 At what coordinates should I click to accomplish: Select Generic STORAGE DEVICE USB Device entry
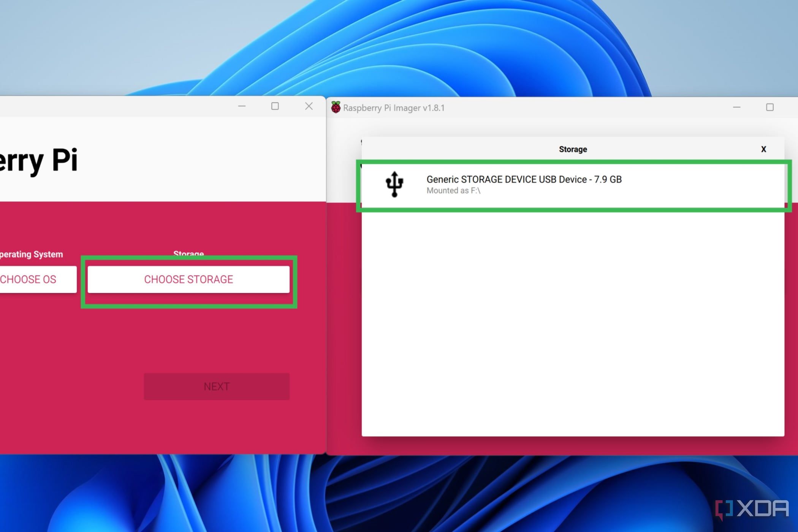point(573,185)
